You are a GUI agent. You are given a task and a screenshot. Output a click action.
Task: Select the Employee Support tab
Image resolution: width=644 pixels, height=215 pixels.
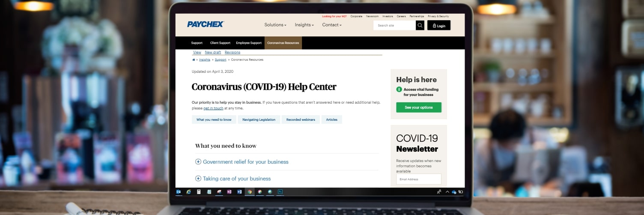coord(249,43)
